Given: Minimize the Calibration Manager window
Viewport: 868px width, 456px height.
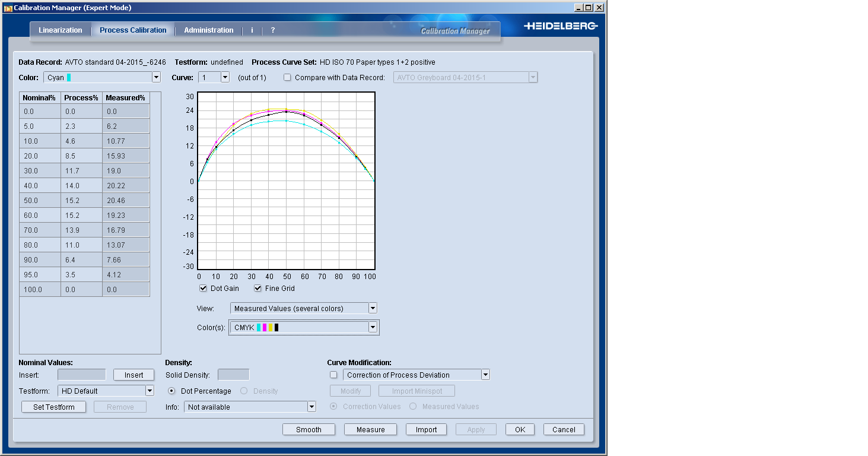Looking at the screenshot, I should point(579,8).
